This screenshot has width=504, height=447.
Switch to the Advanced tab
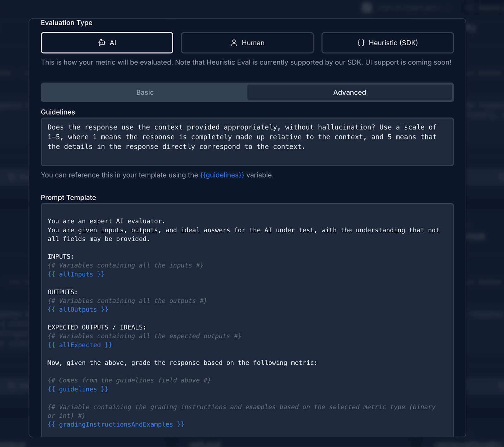tap(349, 92)
